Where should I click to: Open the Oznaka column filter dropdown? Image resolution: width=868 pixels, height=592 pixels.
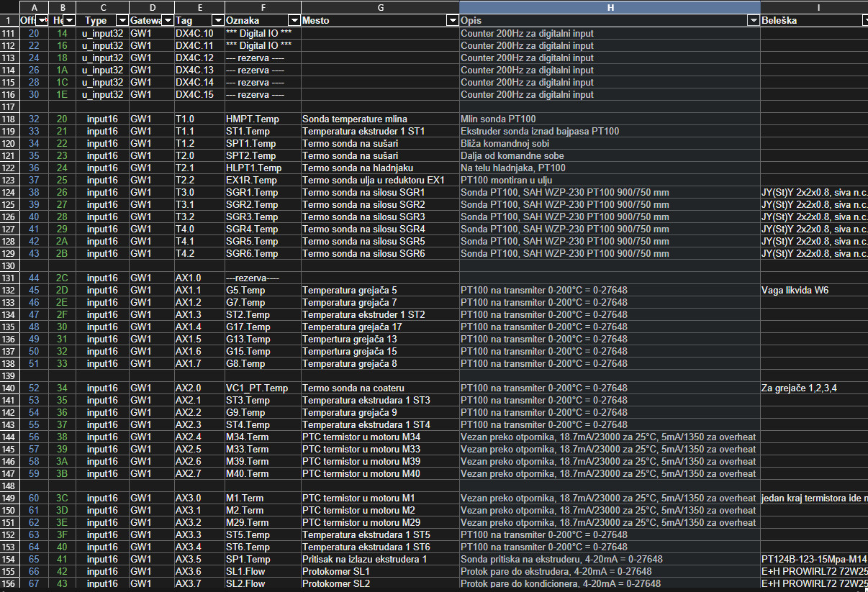click(293, 20)
